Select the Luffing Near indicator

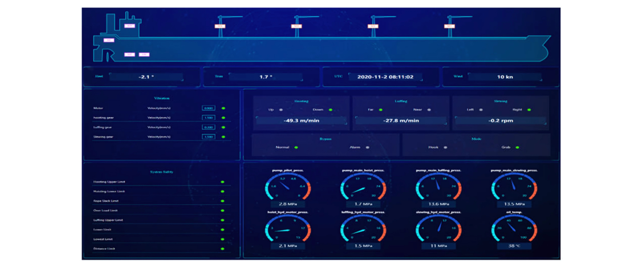[429, 110]
